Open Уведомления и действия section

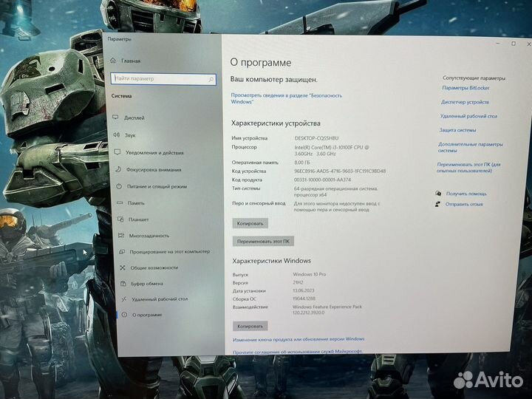(154, 152)
